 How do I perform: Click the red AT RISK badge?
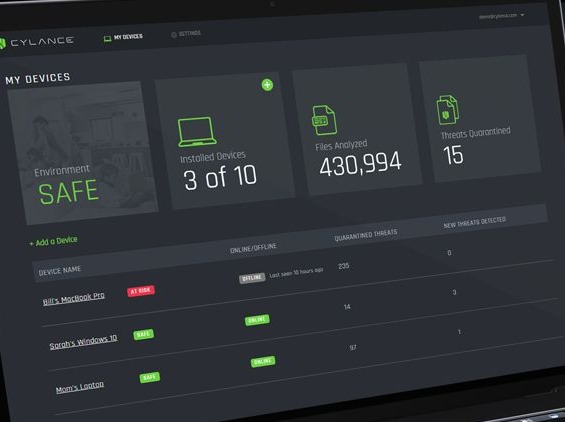pyautogui.click(x=141, y=290)
